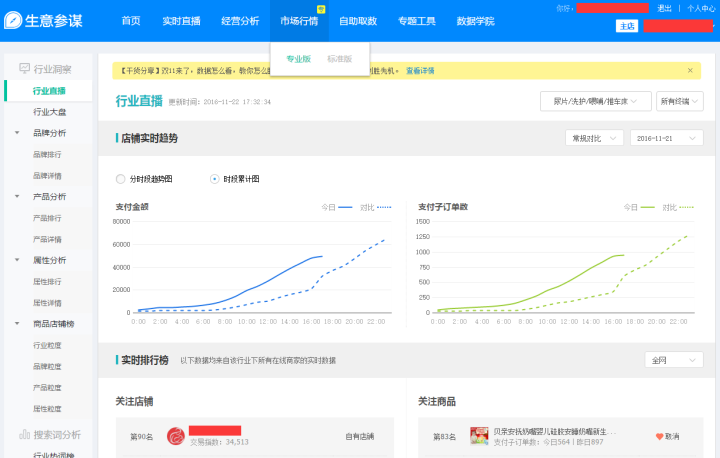Click the red shop avatar icon

(x=175, y=436)
